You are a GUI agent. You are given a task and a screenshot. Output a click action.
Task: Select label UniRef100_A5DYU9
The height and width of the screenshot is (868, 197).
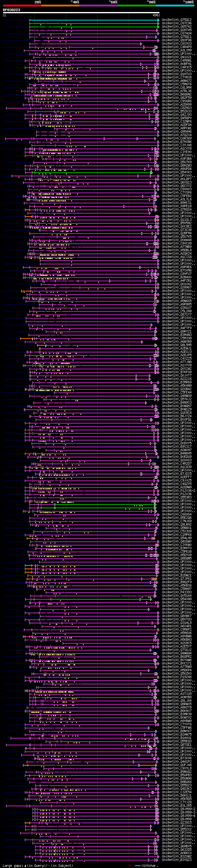[177, 555]
